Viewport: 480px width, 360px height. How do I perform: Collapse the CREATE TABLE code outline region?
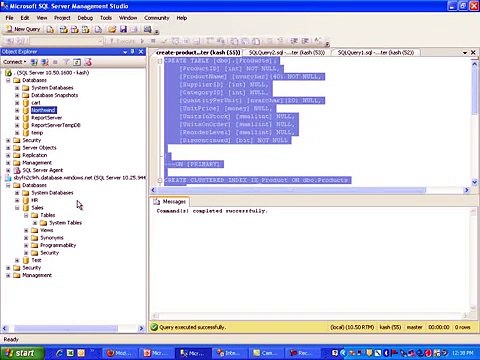coord(160,61)
